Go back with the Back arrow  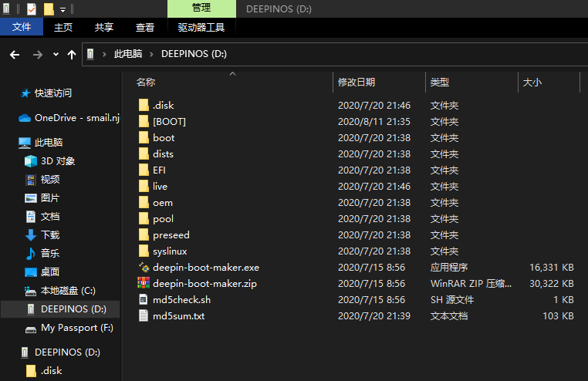point(15,55)
